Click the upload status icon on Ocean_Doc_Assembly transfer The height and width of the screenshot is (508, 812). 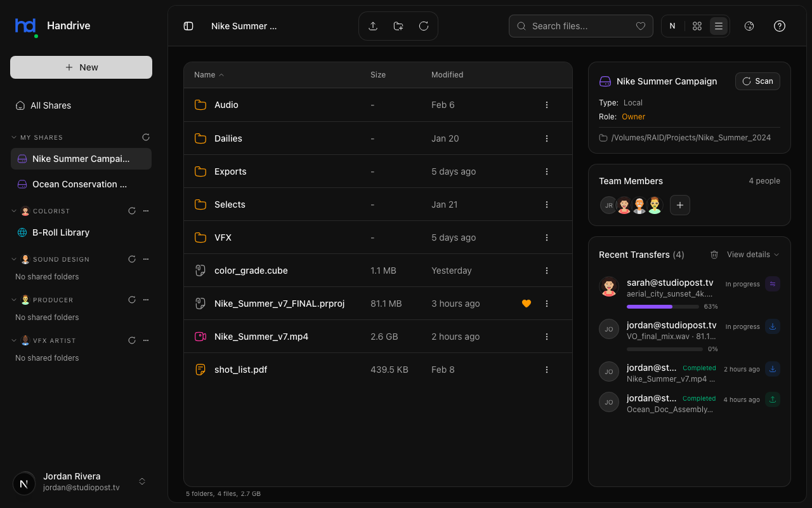coord(772,399)
